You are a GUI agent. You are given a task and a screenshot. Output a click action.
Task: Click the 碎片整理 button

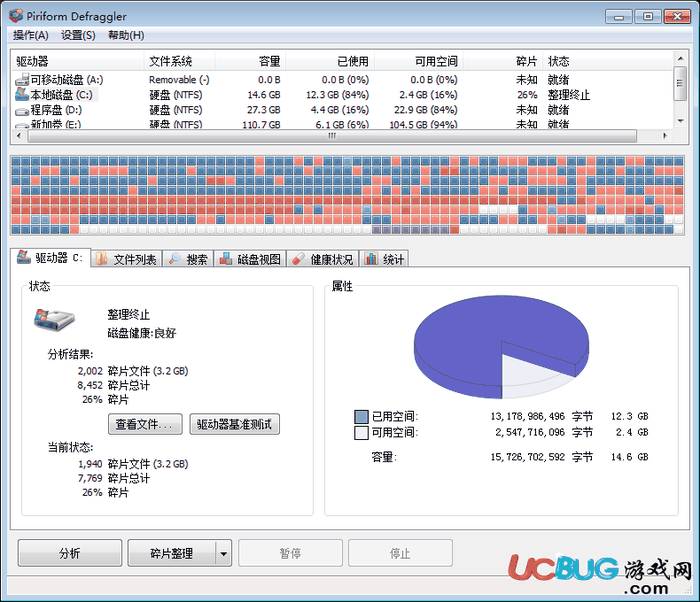point(171,553)
